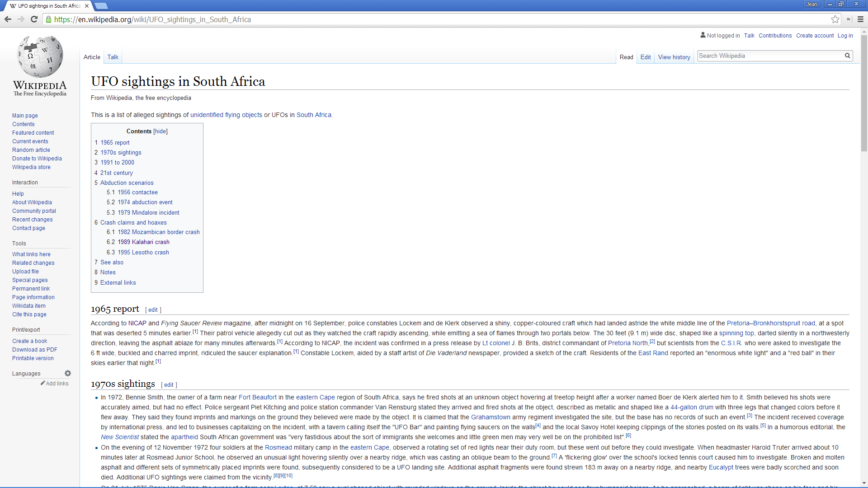Viewport: 868px width, 488px height.
Task: Switch to the Talk tab
Action: (113, 57)
